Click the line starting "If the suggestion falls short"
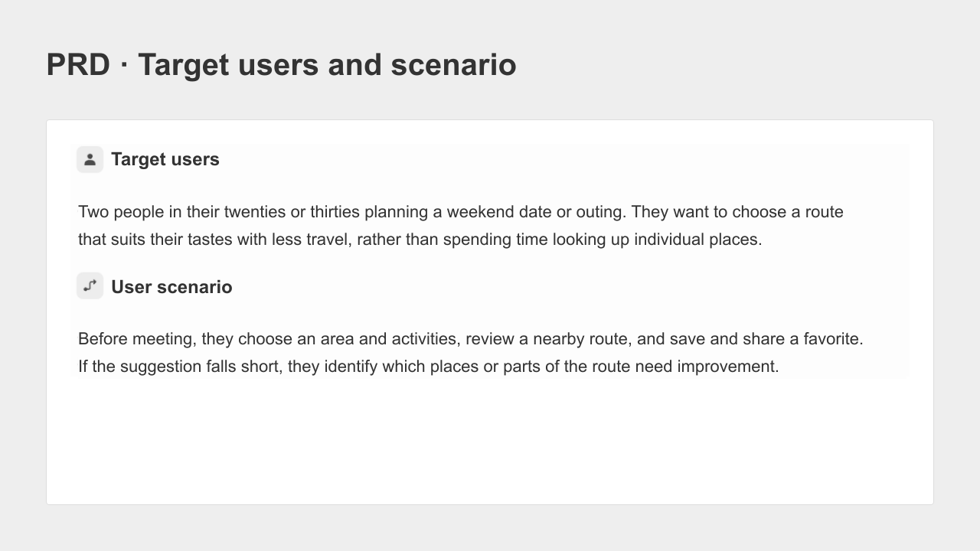This screenshot has width=980, height=551. pos(429,367)
